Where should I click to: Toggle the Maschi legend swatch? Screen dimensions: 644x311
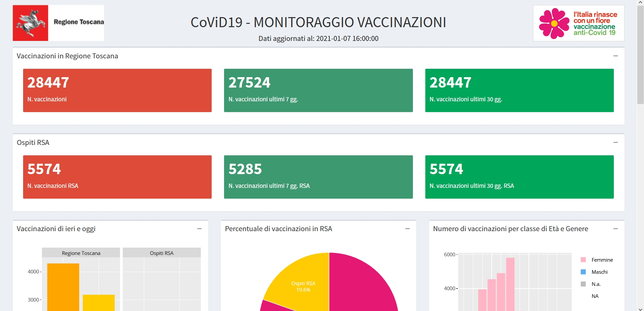(x=583, y=272)
